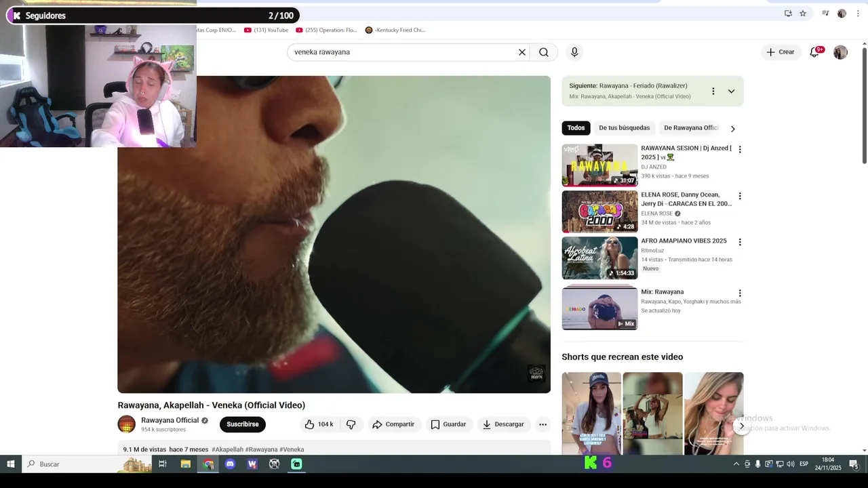
Task: Open first short with dark-haired woman
Action: click(x=591, y=413)
